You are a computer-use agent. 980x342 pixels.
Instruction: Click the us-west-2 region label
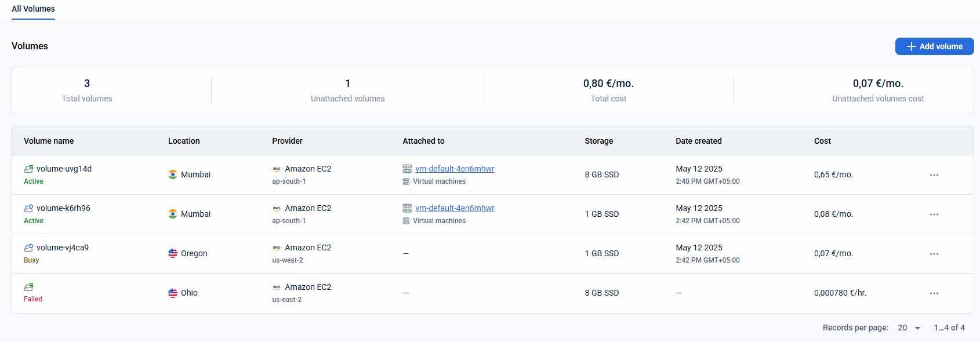288,260
